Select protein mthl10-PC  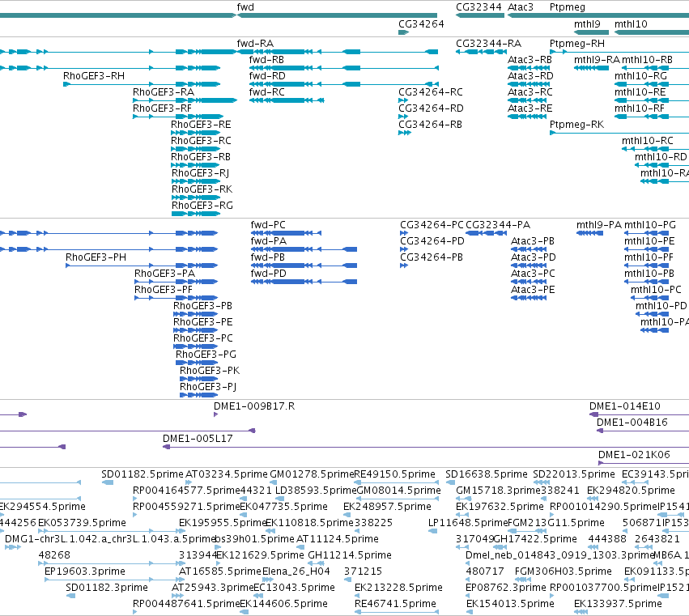point(649,299)
